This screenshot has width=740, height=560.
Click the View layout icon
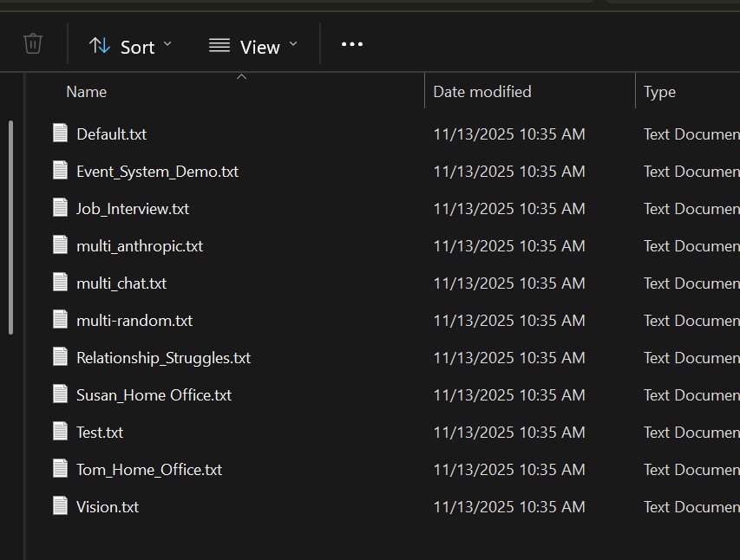[218, 45]
